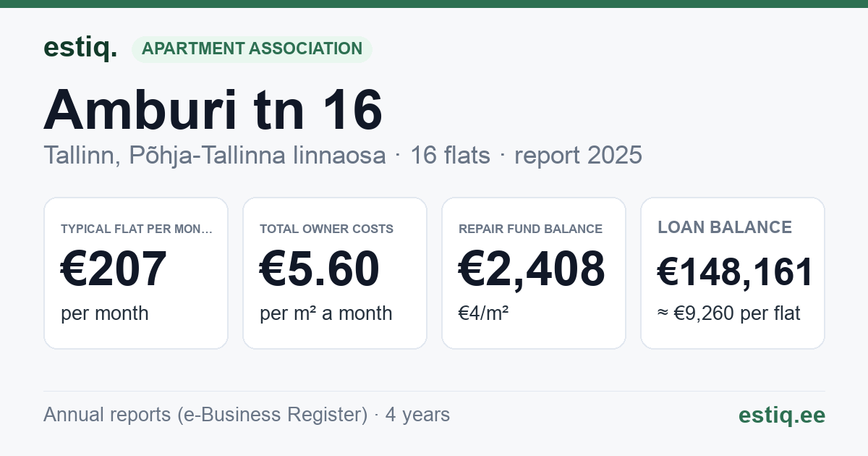Click the '≈ €9,260 per flat' caption

(729, 314)
